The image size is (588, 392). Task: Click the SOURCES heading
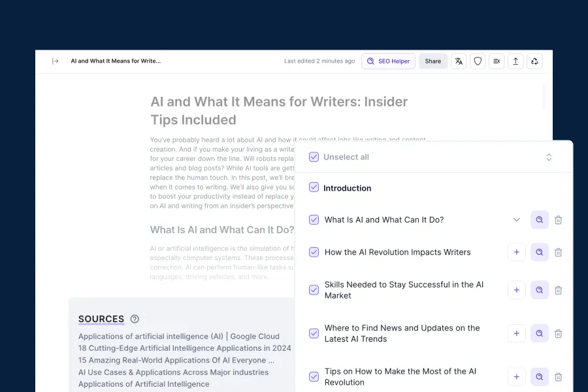click(101, 319)
